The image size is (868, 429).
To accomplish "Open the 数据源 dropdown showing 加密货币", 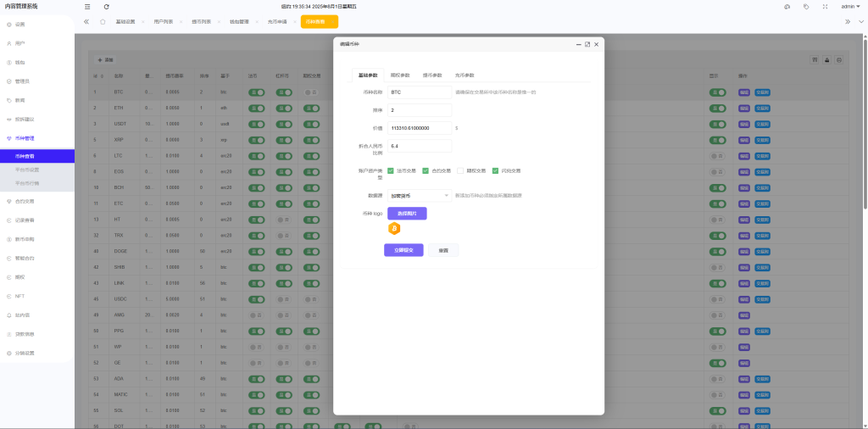I will click(x=420, y=195).
